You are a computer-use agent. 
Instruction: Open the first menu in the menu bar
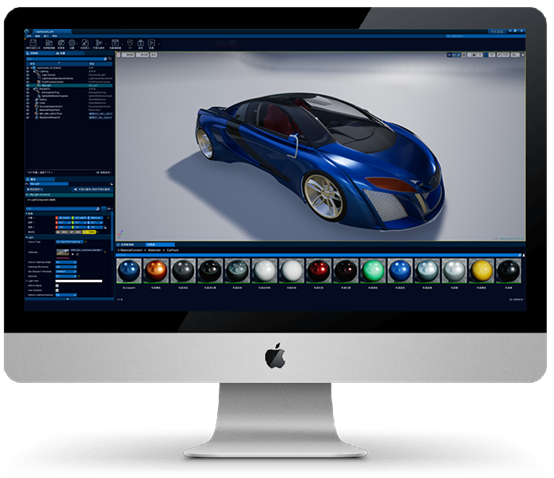29,36
